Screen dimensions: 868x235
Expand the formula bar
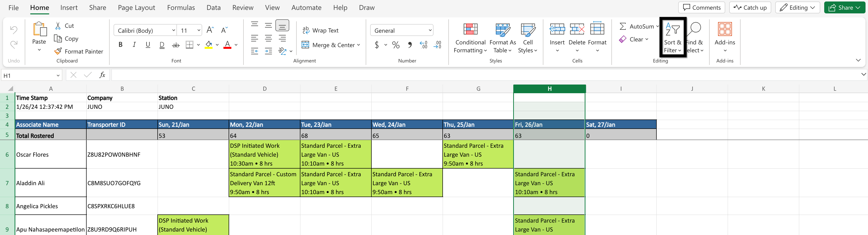pyautogui.click(x=863, y=74)
